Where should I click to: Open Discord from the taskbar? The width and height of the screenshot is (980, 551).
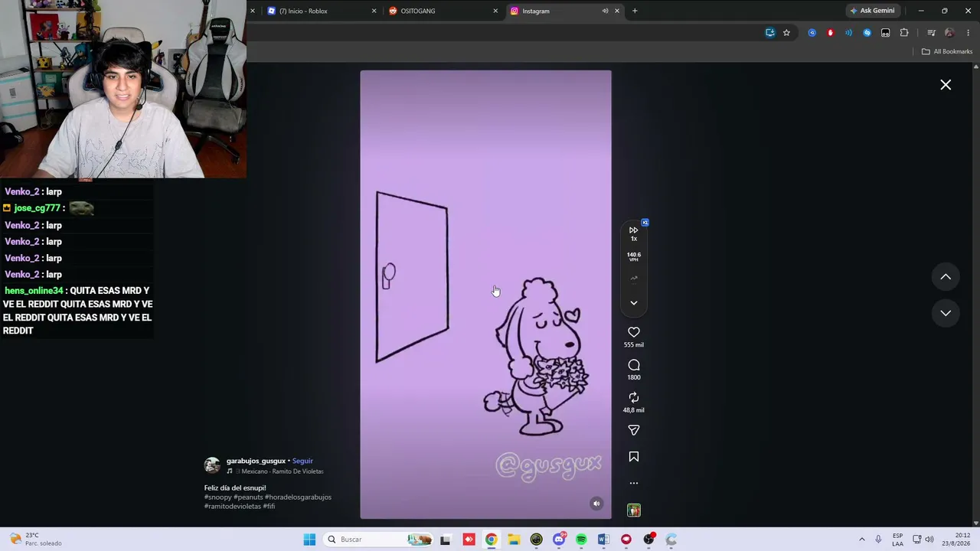559,540
